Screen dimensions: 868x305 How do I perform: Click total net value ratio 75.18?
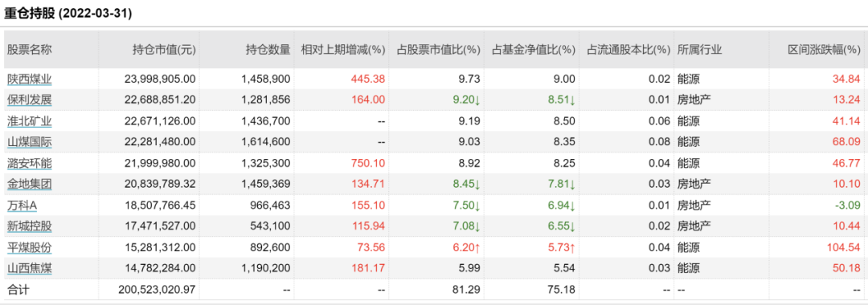[562, 289]
